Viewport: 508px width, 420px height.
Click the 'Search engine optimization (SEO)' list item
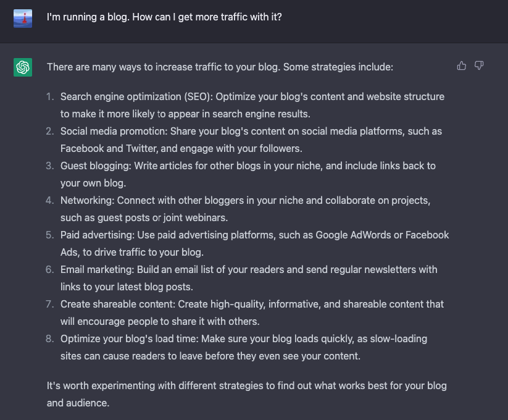(252, 106)
